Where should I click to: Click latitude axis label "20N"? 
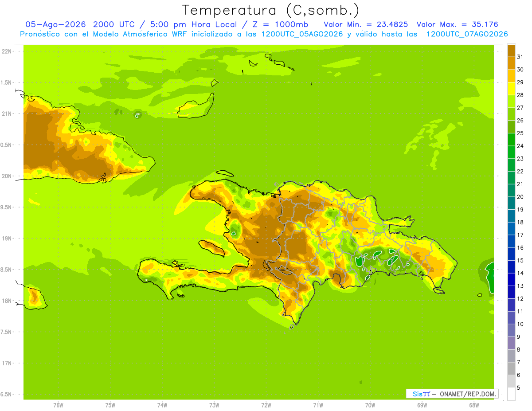7,176
